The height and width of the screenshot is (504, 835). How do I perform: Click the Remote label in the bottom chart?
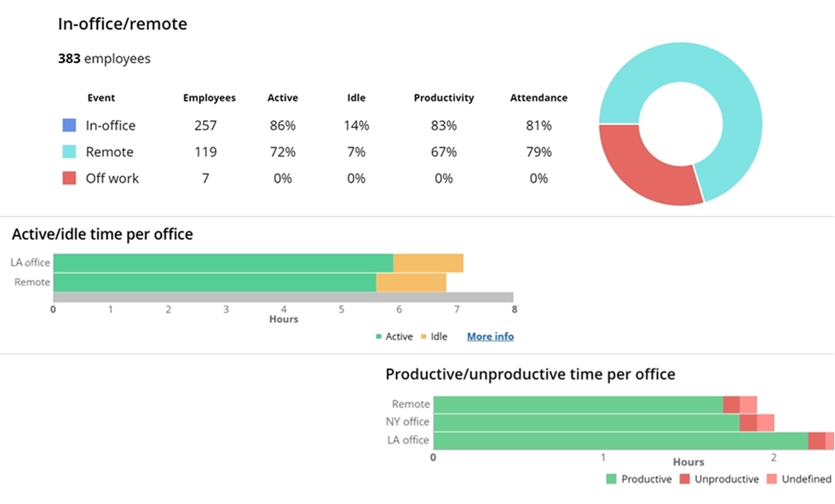[412, 404]
